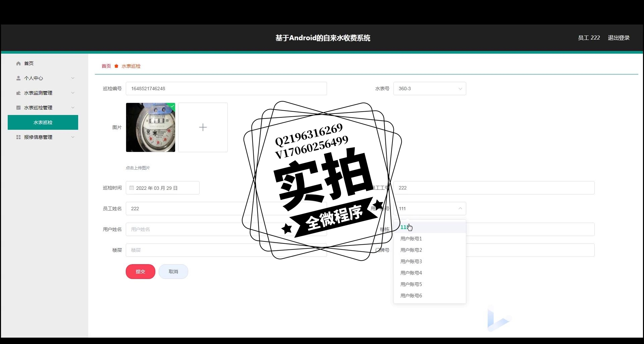
Task: Click the 楼层 input field
Action: click(226, 250)
